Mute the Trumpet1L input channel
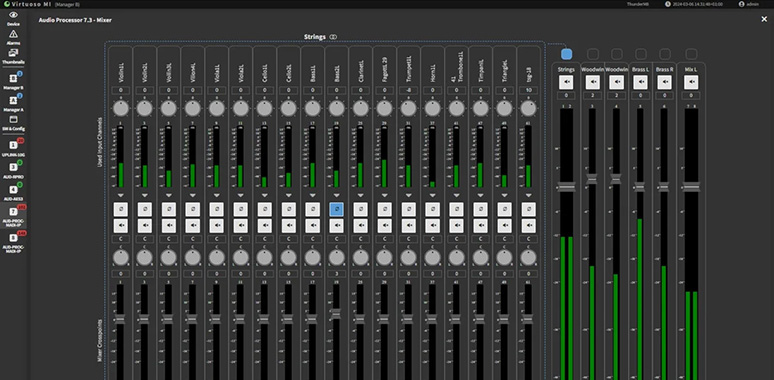774x380 pixels. pos(409,226)
